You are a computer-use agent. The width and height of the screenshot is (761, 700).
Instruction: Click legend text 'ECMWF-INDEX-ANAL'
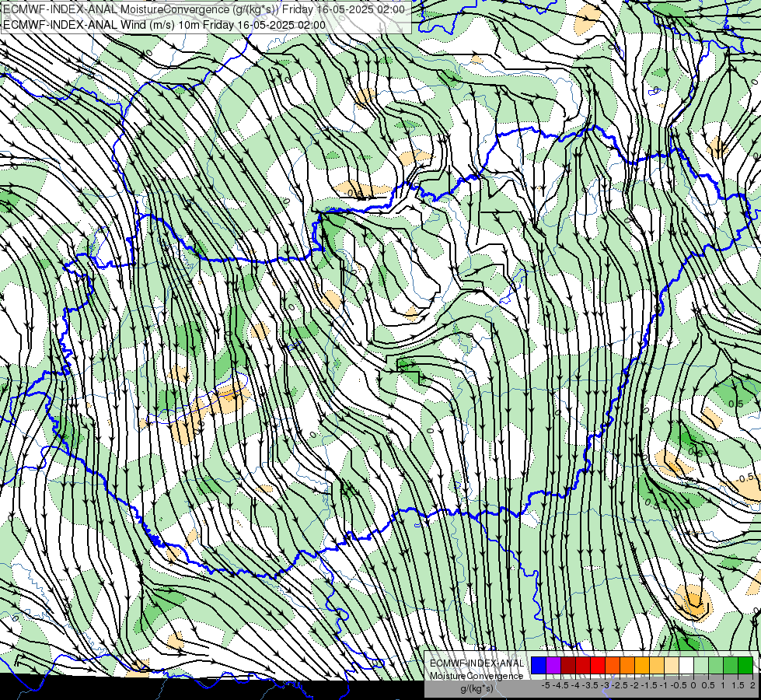pos(477,663)
